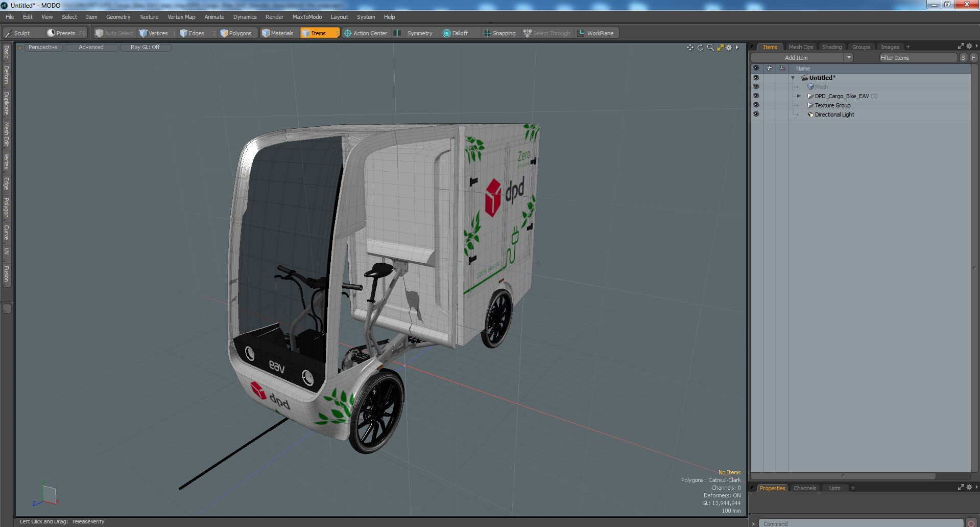Open the Action Center options
980x527 pixels.
tap(366, 33)
